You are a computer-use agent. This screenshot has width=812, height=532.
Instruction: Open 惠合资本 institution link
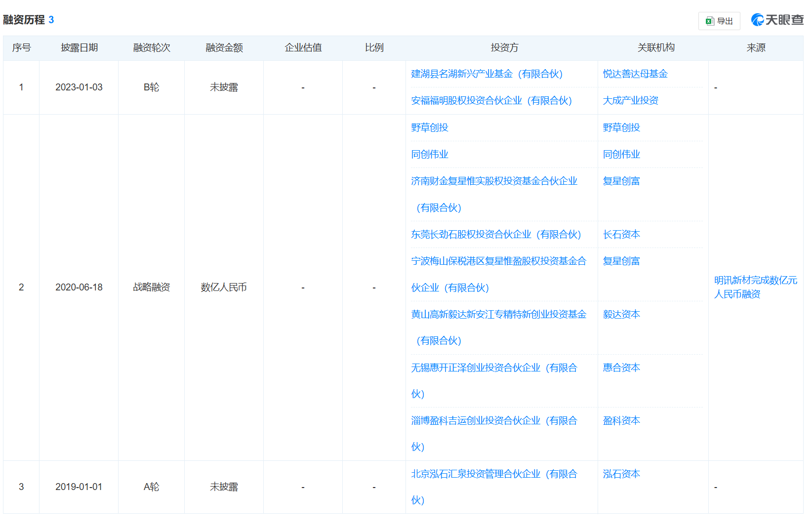(x=621, y=368)
